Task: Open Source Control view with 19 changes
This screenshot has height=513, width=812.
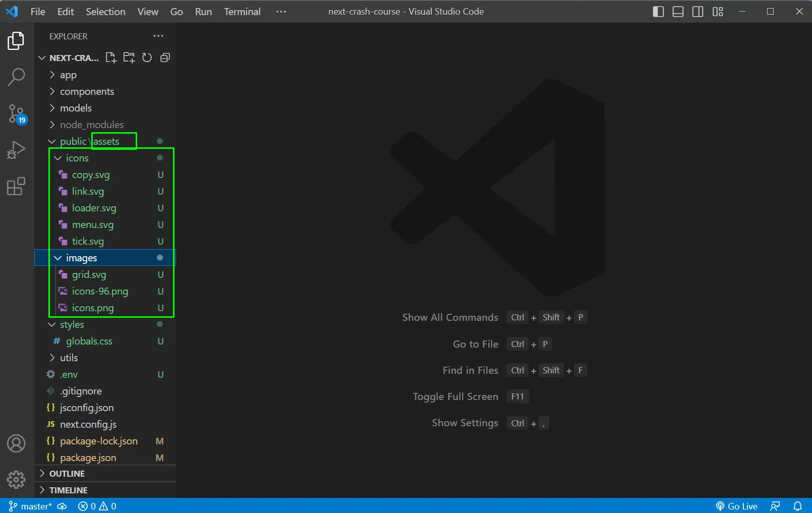Action: (x=17, y=114)
